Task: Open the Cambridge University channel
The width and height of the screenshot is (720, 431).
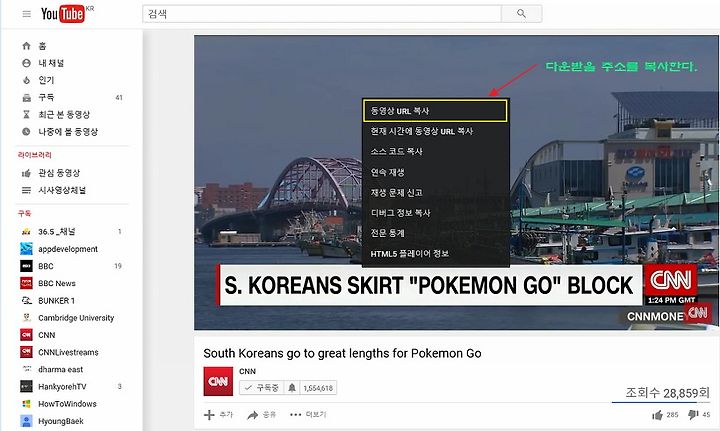Action: [76, 318]
